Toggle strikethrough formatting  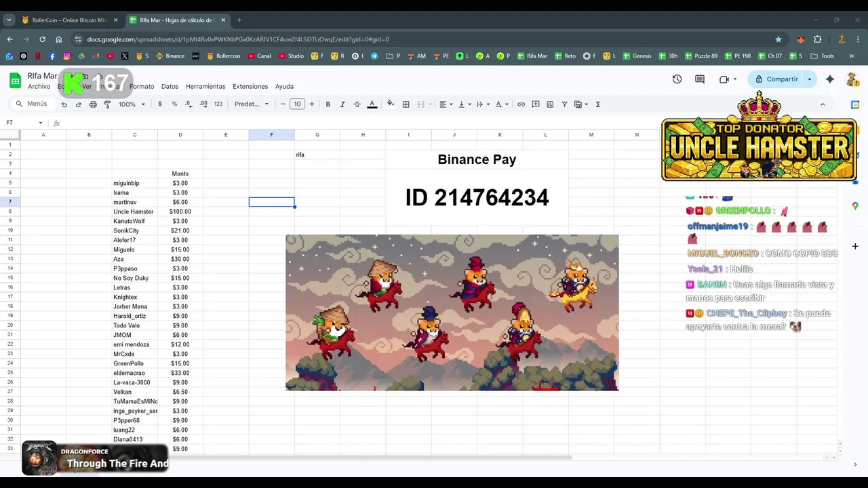pos(357,104)
